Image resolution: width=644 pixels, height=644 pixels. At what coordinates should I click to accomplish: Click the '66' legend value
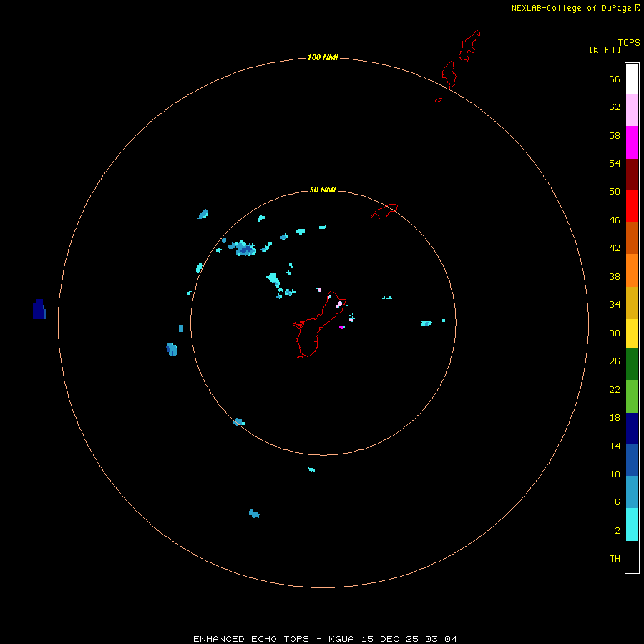(x=615, y=79)
